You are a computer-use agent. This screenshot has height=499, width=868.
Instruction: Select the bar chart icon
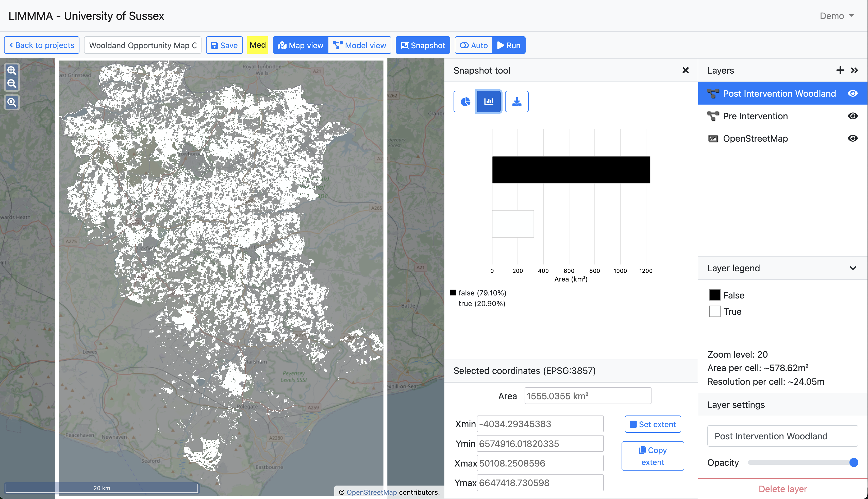click(489, 102)
